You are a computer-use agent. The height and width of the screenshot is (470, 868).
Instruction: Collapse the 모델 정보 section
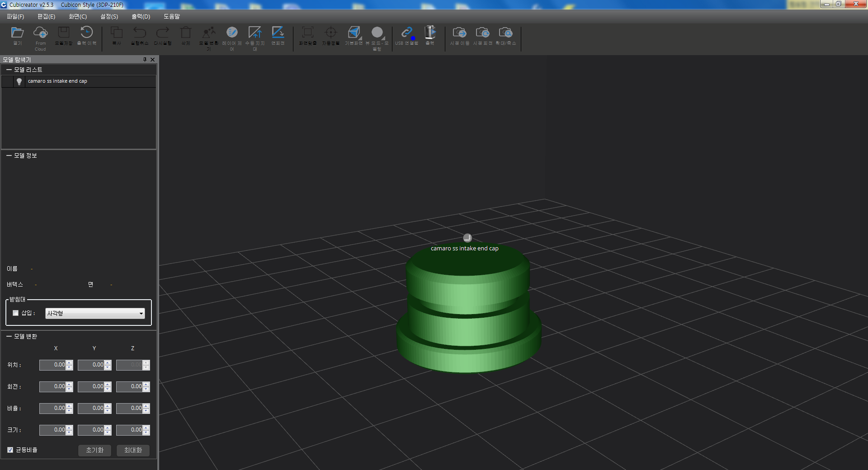[x=9, y=155]
